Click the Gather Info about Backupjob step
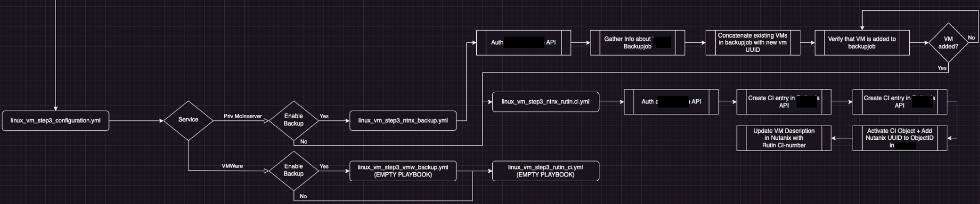Image resolution: width=980 pixels, height=204 pixels. [x=637, y=43]
